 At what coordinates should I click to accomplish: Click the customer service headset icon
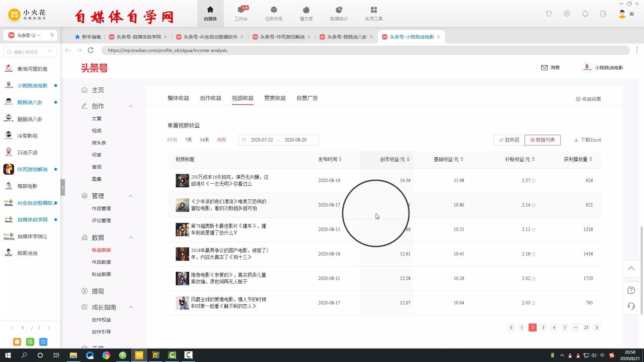tap(631, 306)
